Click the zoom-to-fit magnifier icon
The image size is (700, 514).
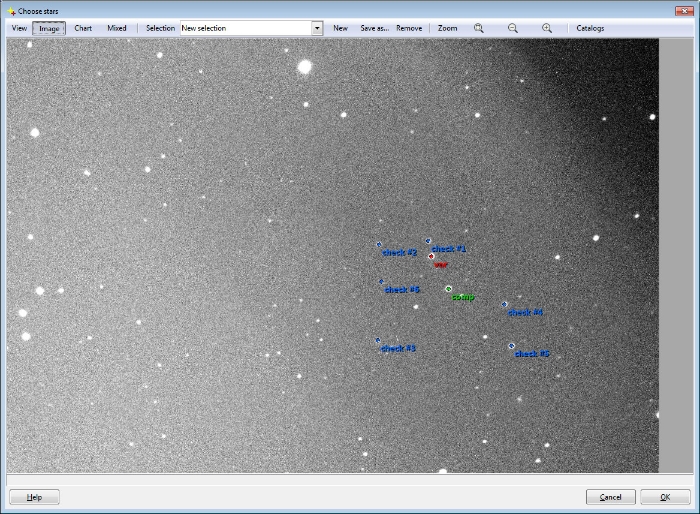pos(479,28)
